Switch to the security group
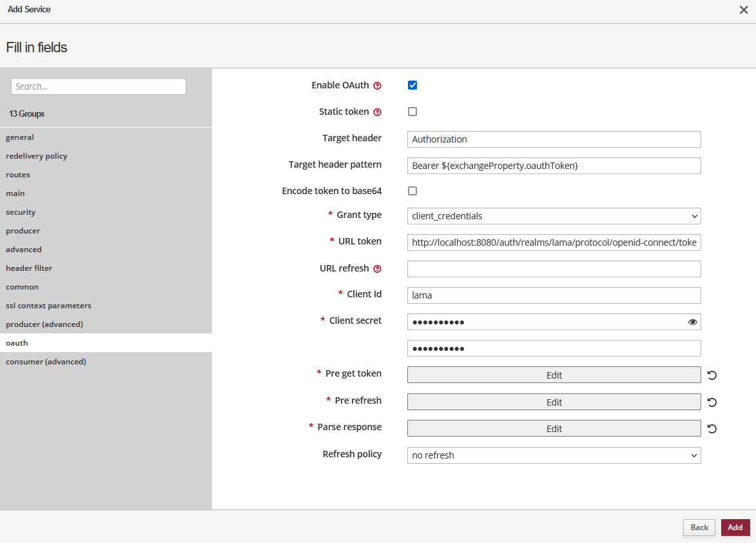 click(x=20, y=212)
